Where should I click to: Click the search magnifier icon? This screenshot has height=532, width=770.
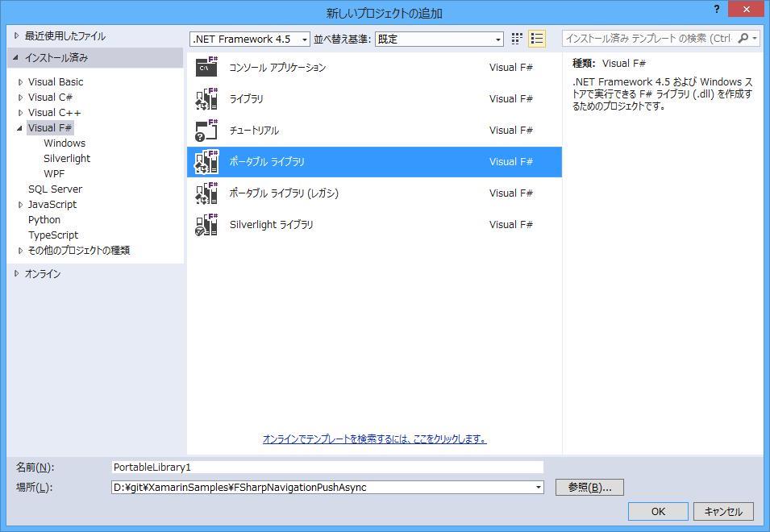click(743, 39)
